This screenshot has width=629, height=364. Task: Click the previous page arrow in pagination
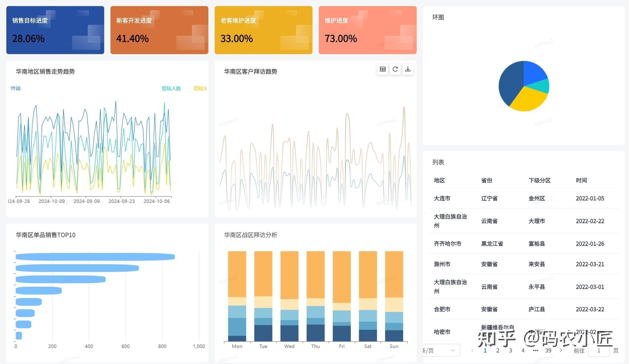pos(472,350)
